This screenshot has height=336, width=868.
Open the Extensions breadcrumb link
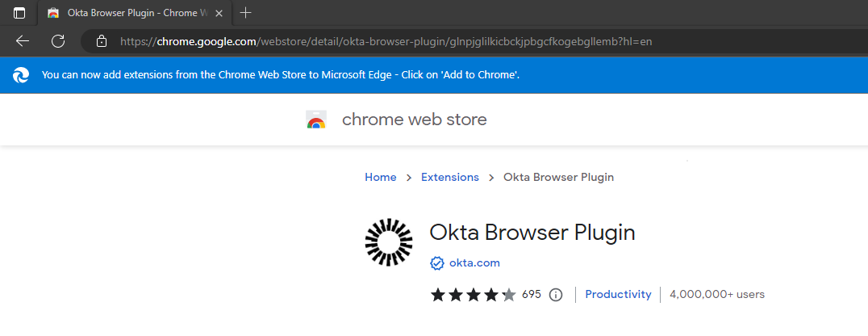tap(450, 178)
